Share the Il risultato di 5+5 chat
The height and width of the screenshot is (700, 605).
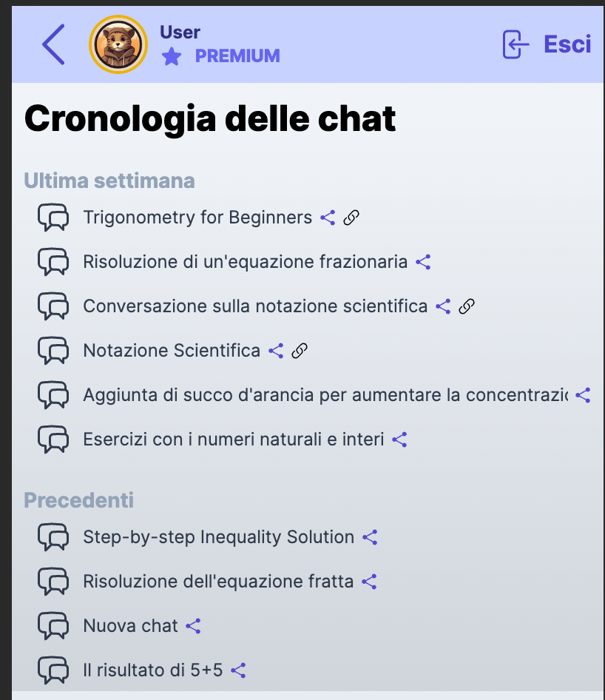238,670
